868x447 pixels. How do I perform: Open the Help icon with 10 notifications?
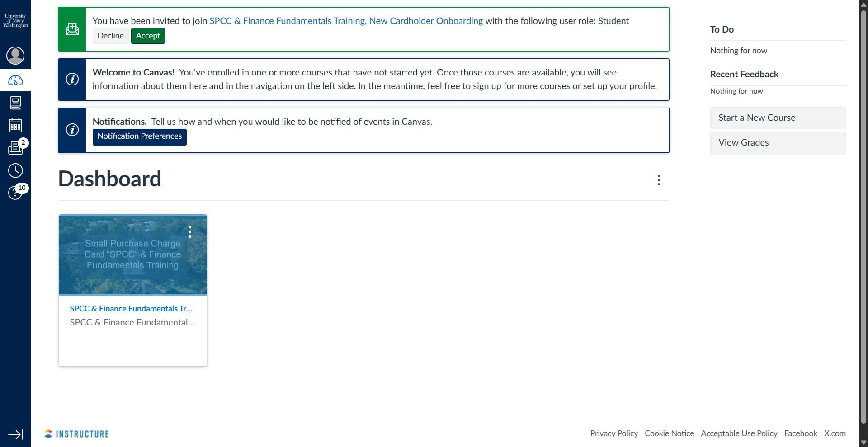15,193
